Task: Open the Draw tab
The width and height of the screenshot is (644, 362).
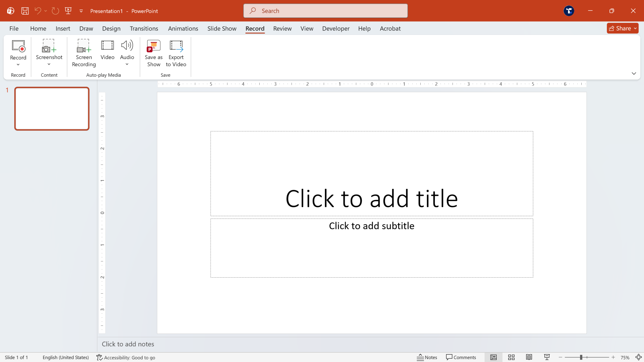Action: point(86,28)
